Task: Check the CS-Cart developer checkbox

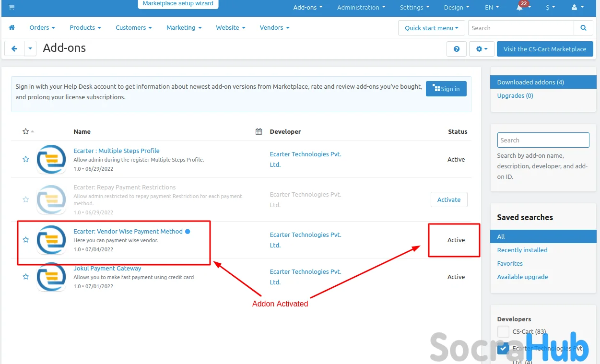Action: tap(503, 331)
